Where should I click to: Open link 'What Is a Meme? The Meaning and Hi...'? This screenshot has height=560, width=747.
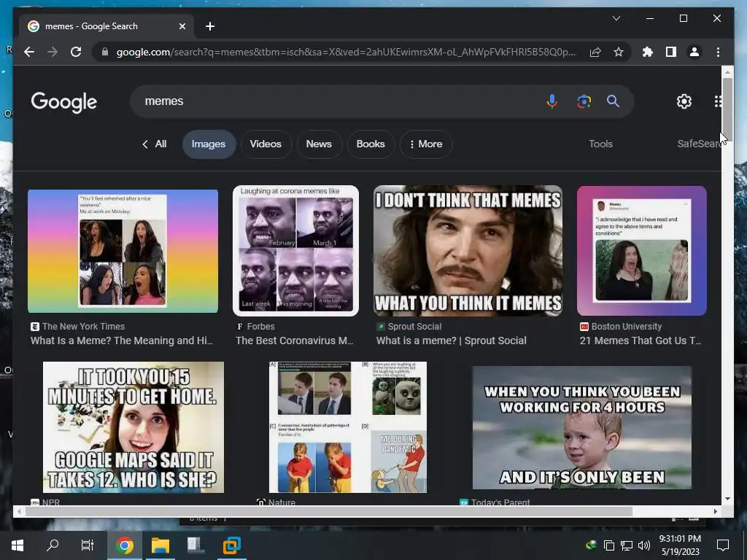tap(122, 341)
